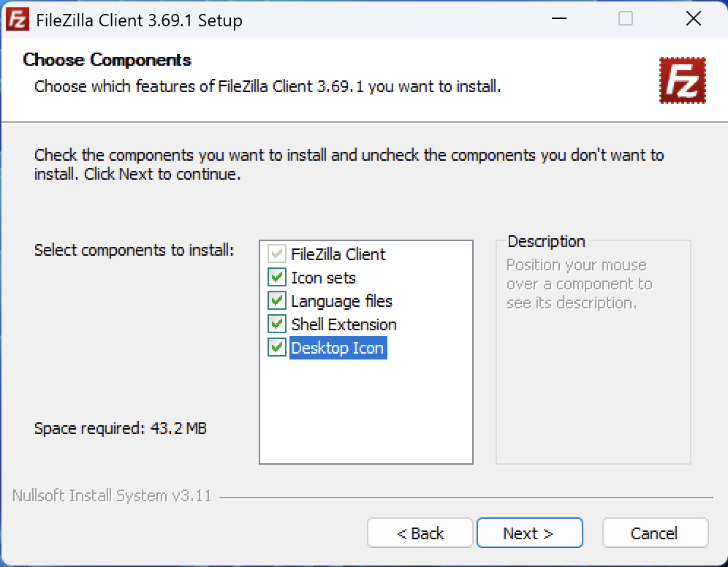
Task: Uncheck the Icon sets checkbox
Action: point(277,278)
